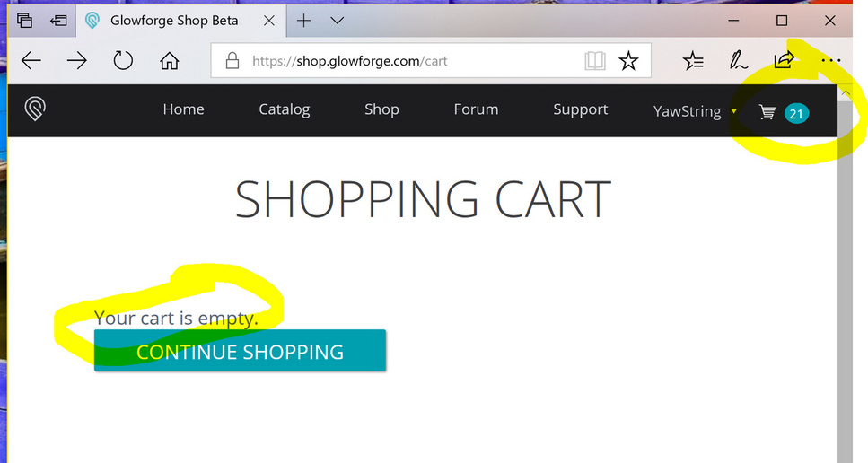
Task: Click the SHOPPING CART heading
Action: [x=423, y=200]
